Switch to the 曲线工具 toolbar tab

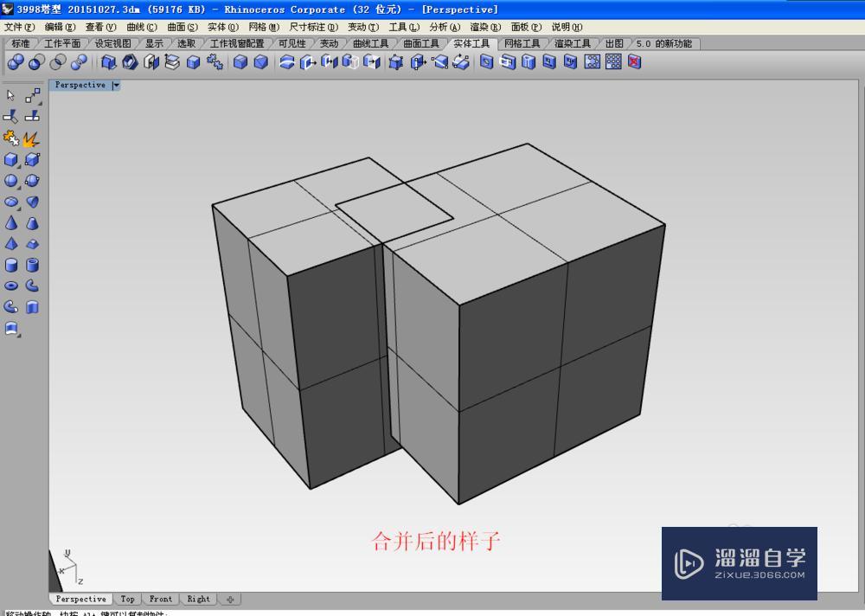(370, 43)
